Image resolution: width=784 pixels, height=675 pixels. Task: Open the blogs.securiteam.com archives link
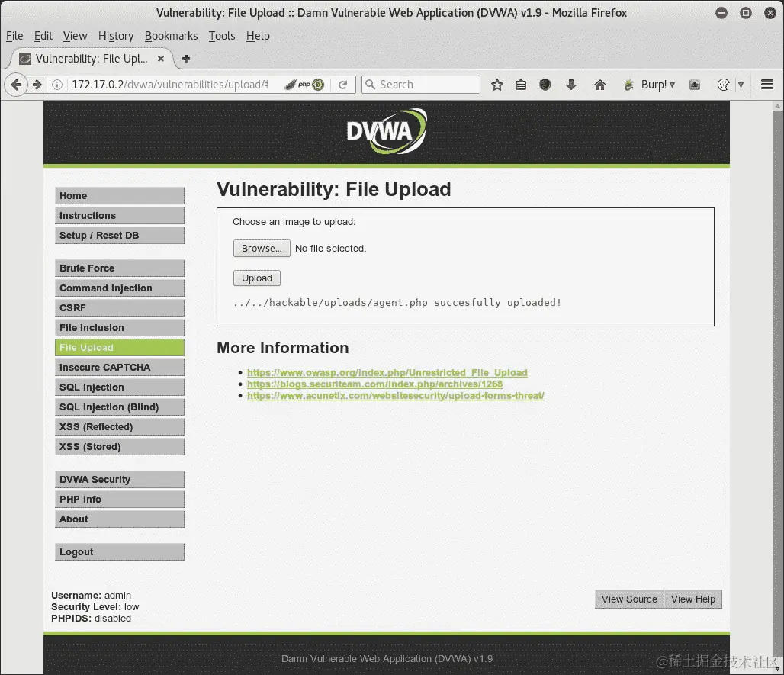(374, 384)
